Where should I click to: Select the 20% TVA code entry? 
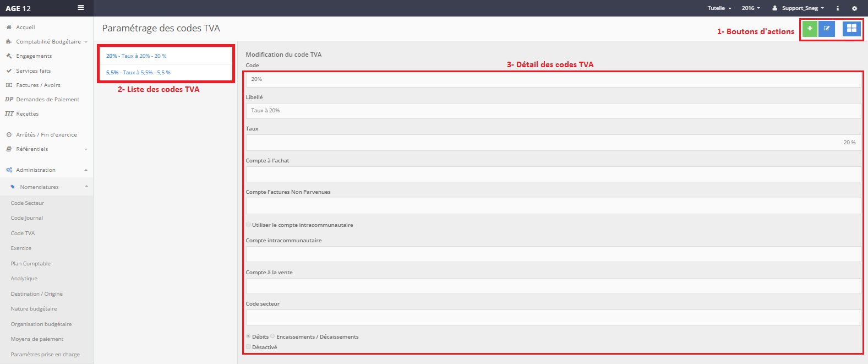[137, 56]
